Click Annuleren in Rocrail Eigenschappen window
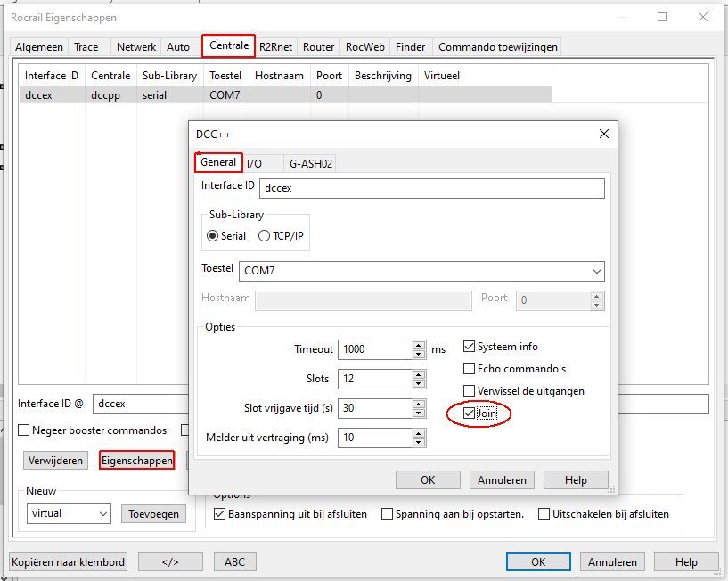 tap(612, 562)
